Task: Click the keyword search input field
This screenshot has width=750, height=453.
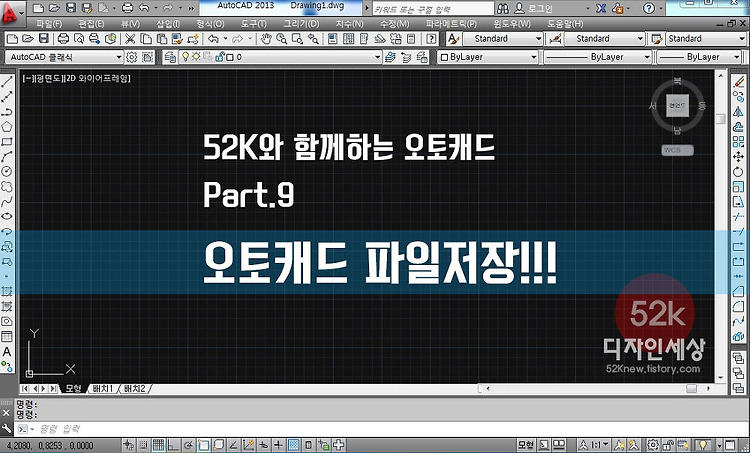Action: tap(432, 8)
